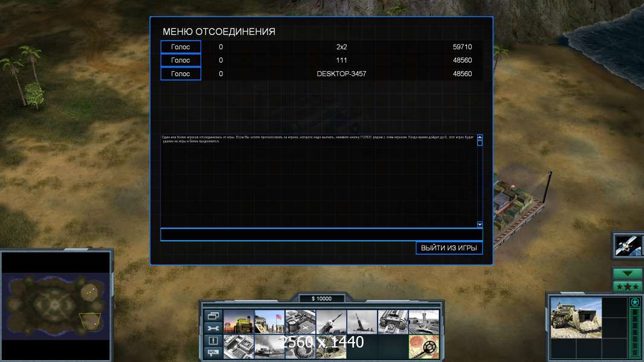The width and height of the screenshot is (644, 362).
Task: Open generals powers with three-star button
Action: [628, 287]
